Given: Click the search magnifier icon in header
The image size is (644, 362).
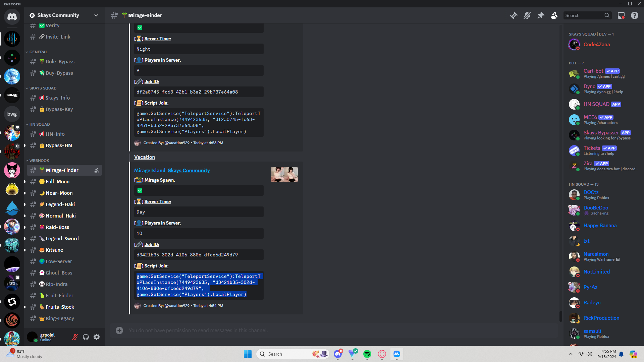Looking at the screenshot, I should tap(607, 15).
